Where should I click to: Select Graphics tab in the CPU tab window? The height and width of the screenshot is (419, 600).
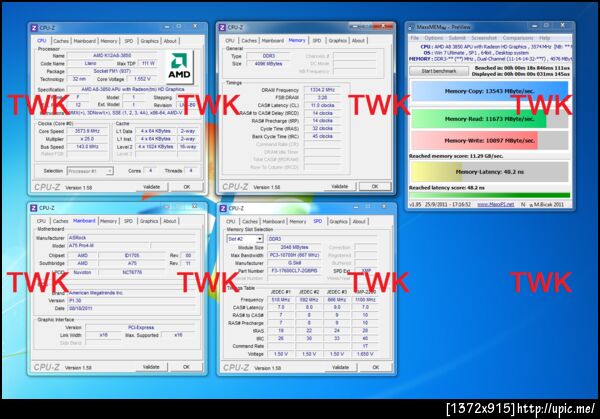pyautogui.click(x=149, y=41)
